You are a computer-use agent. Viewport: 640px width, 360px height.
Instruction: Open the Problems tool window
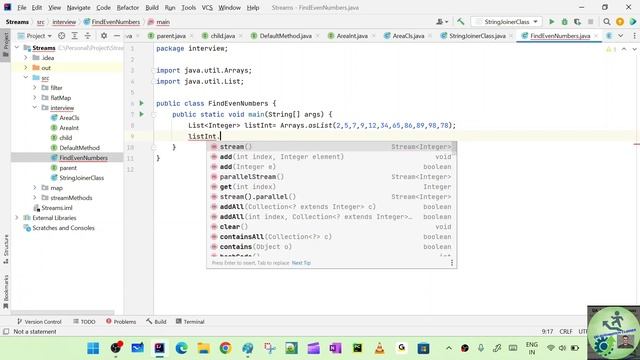[x=121, y=322]
